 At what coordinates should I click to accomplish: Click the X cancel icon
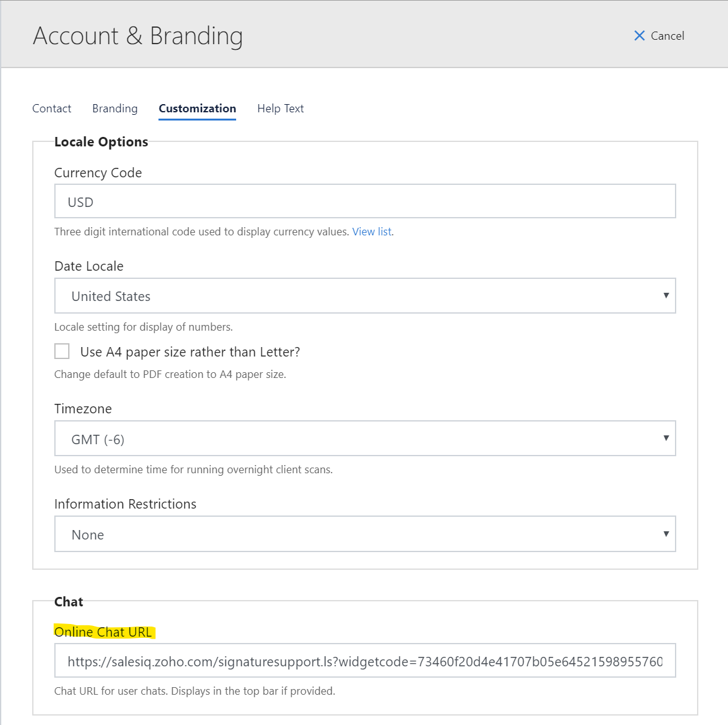pyautogui.click(x=640, y=36)
